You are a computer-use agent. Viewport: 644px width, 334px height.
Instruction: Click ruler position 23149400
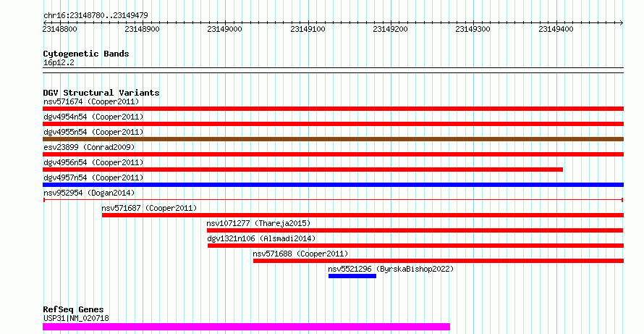pos(556,29)
